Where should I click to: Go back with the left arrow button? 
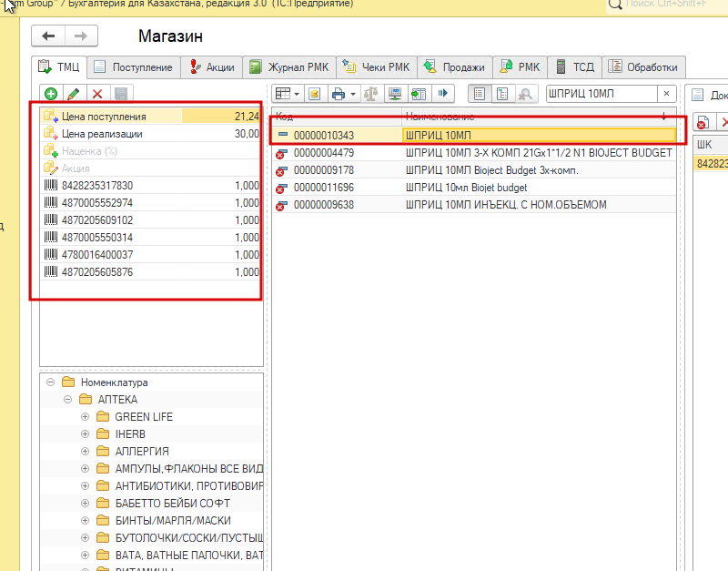click(48, 36)
